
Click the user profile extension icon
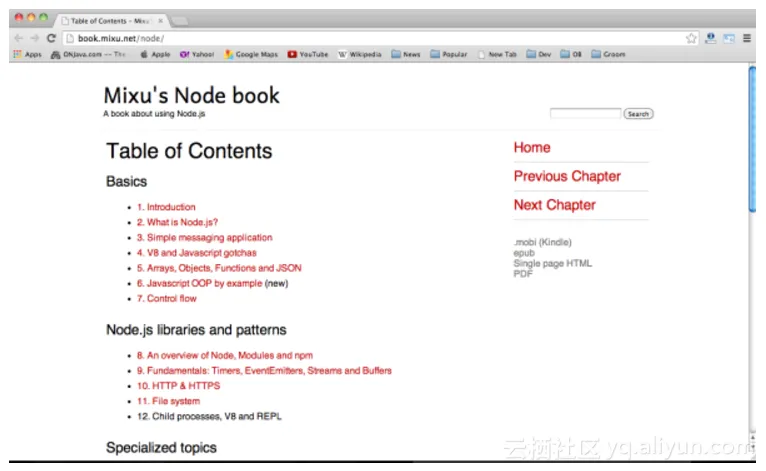711,38
